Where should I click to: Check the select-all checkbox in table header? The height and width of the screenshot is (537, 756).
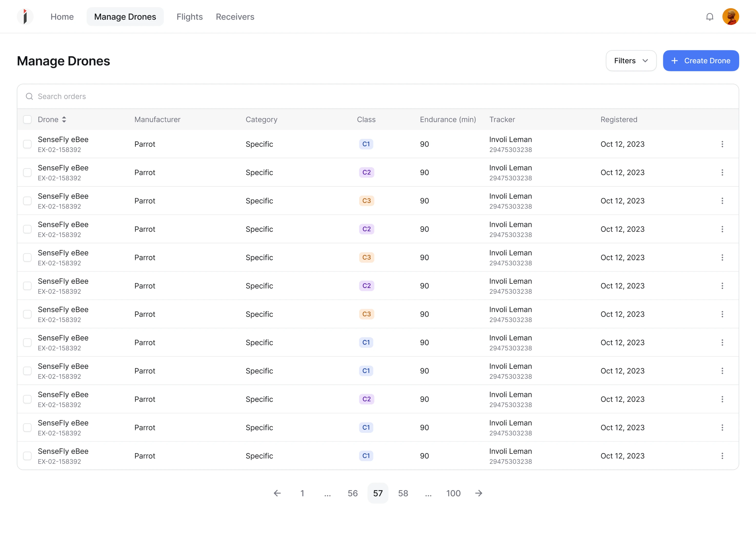(x=27, y=119)
